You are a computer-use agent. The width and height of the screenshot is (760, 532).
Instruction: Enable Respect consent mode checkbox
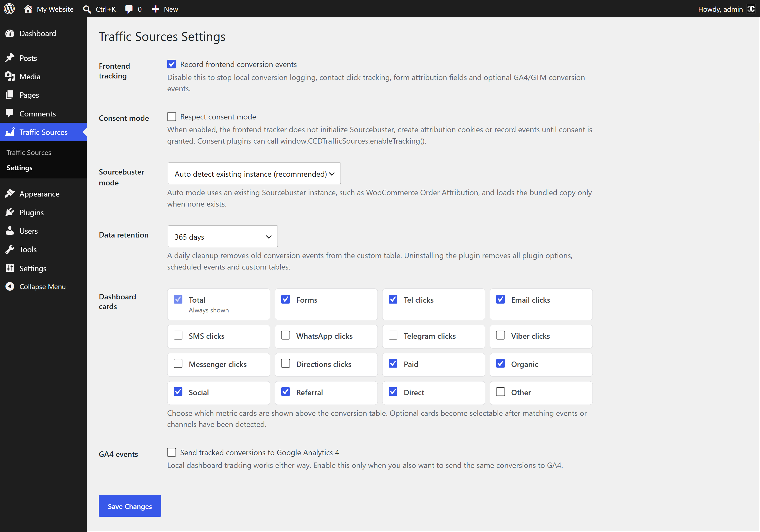tap(172, 116)
